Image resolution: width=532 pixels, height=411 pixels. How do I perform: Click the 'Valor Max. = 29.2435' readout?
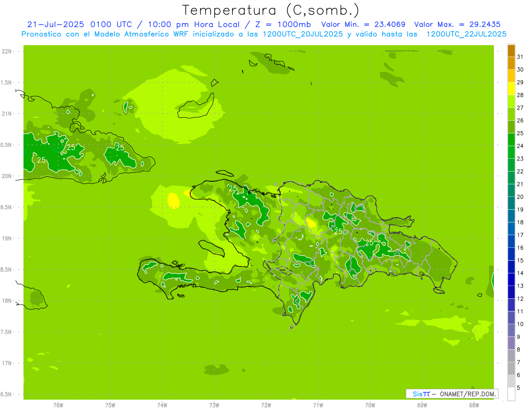pos(457,24)
